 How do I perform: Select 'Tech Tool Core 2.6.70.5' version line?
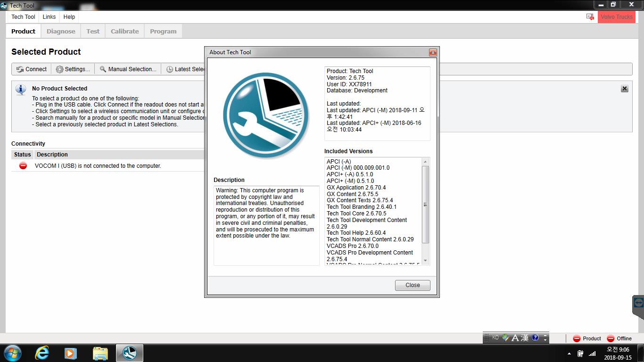coord(356,214)
